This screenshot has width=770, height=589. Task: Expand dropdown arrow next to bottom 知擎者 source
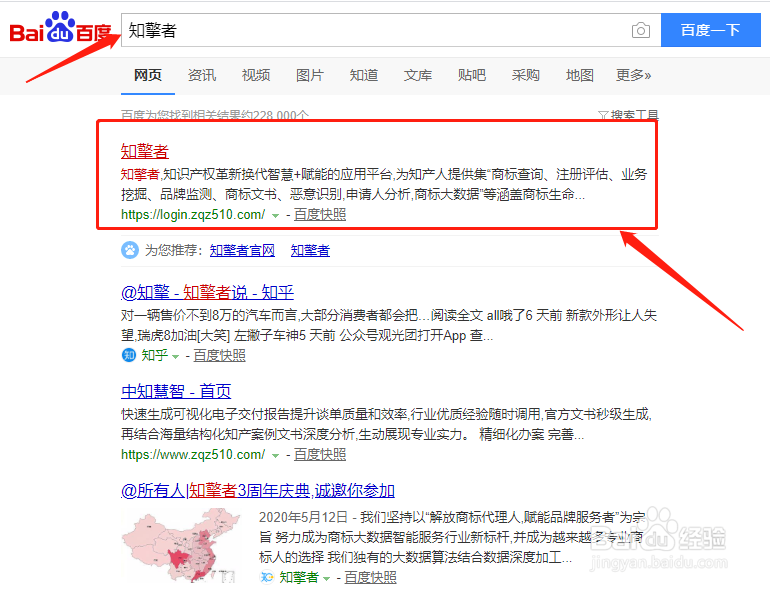(x=326, y=578)
